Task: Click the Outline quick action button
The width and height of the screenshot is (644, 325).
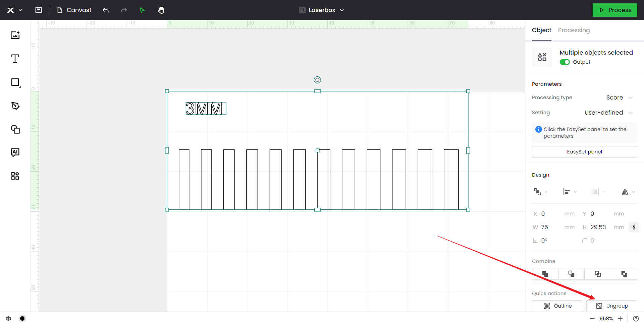Action: [557, 306]
